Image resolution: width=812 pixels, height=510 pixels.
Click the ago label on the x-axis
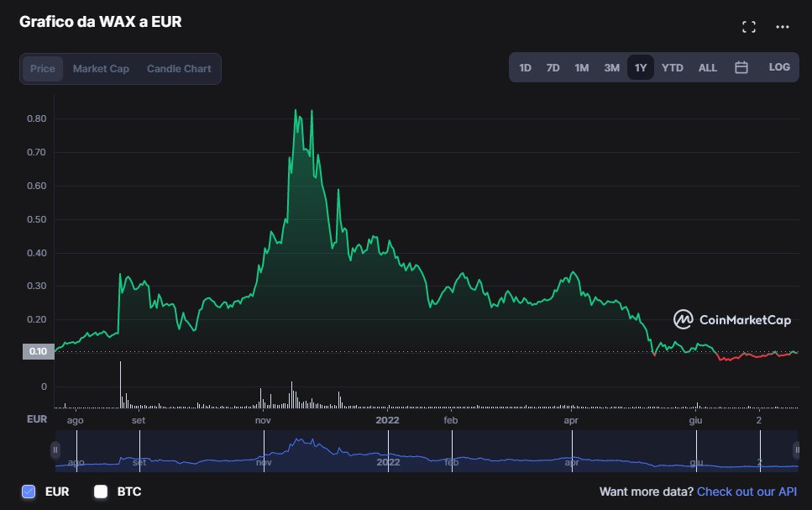pos(75,420)
